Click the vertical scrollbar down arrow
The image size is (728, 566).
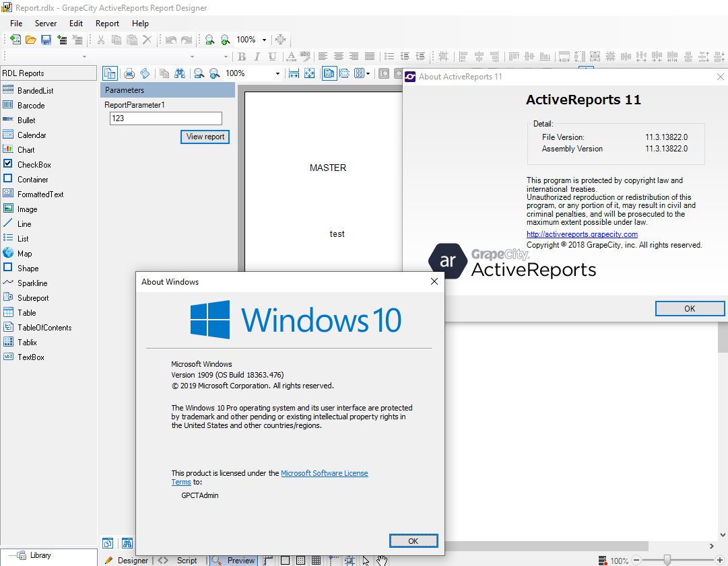[x=723, y=535]
